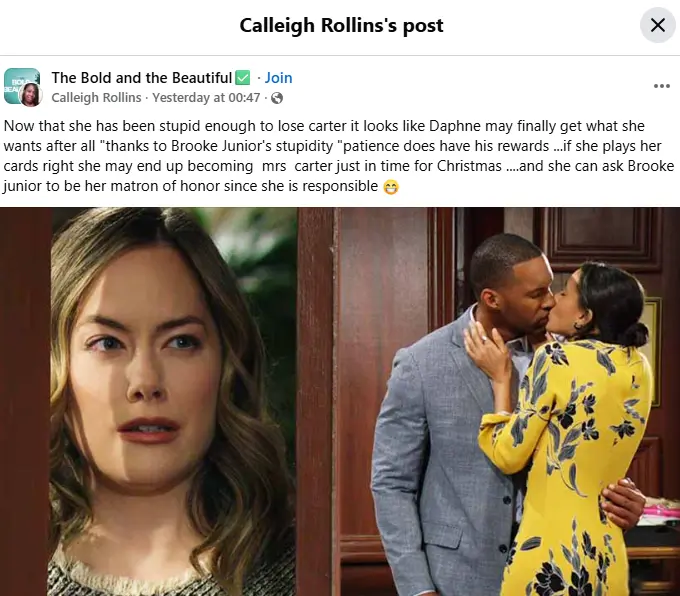Open the three-dot post options menu
680x596 pixels.
coord(662,86)
